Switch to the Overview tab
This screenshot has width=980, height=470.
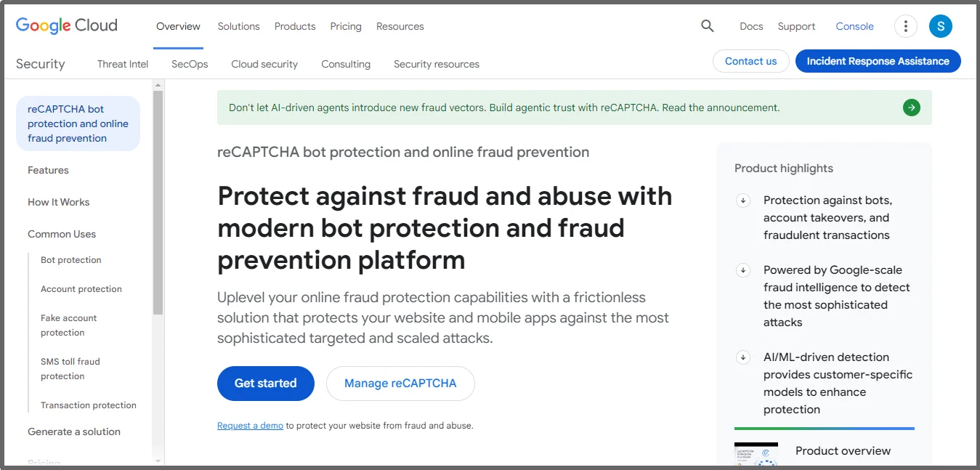177,26
